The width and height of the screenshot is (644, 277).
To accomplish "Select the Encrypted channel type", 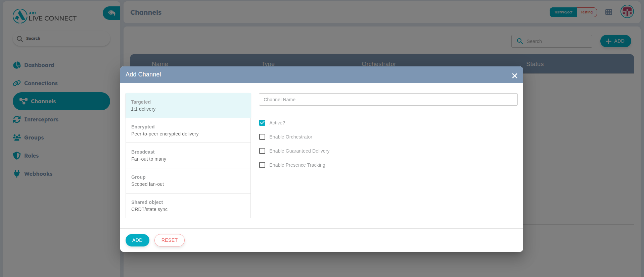I will click(x=188, y=130).
